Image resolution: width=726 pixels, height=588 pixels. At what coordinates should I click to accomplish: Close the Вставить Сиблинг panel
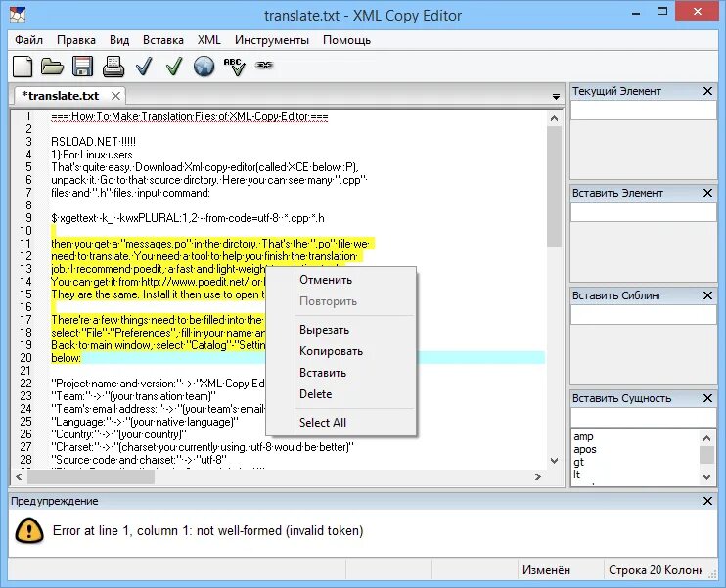tap(707, 295)
